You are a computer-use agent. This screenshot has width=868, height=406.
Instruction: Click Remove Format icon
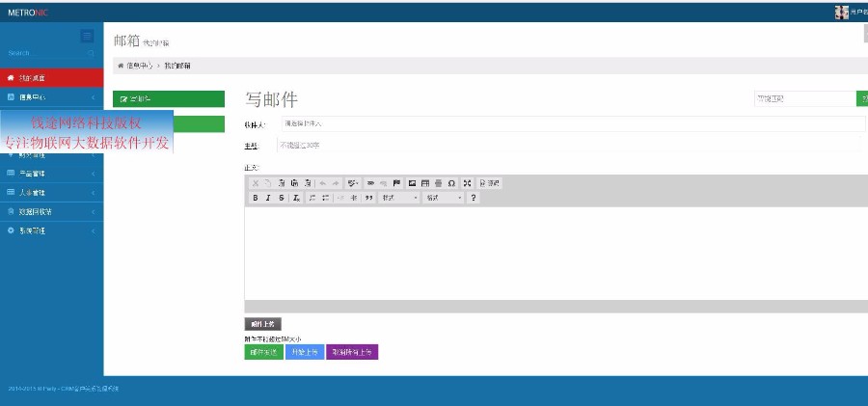coord(297,198)
